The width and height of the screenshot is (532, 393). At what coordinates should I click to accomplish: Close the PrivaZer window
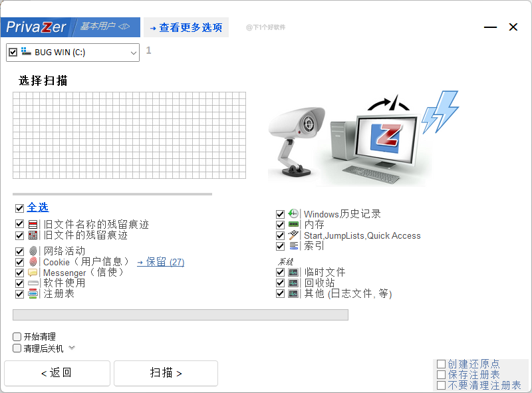pos(513,27)
